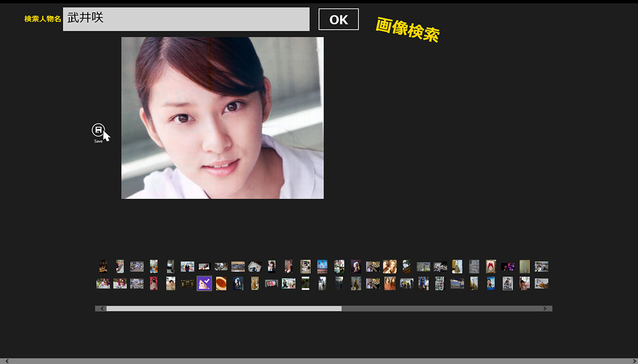Image resolution: width=638 pixels, height=364 pixels.
Task: Open the blue magazine cover thumbnail, bottom row
Action: pyautogui.click(x=490, y=283)
